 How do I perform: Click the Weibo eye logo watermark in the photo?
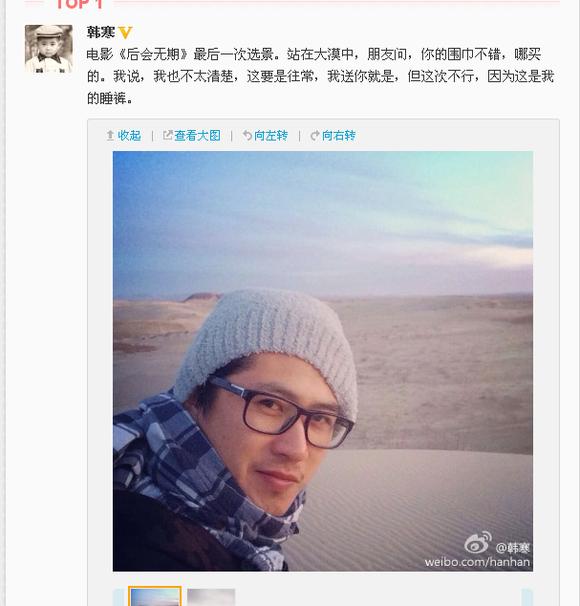tap(478, 543)
